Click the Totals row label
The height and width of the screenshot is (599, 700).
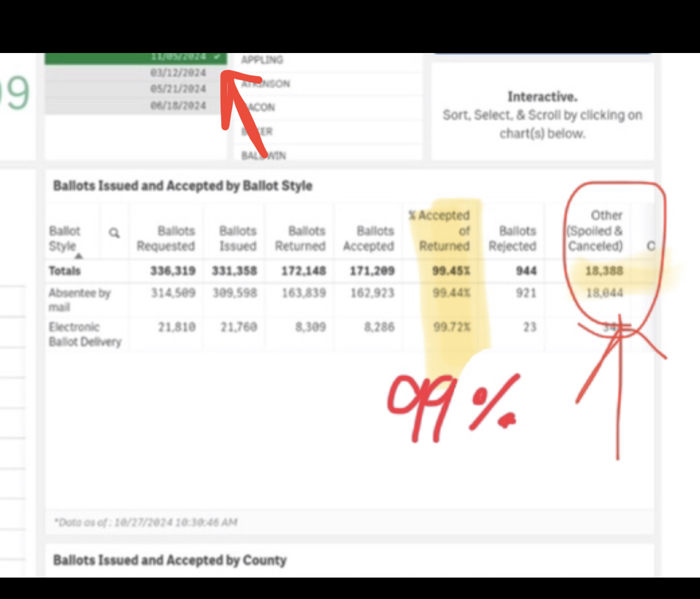(x=65, y=271)
